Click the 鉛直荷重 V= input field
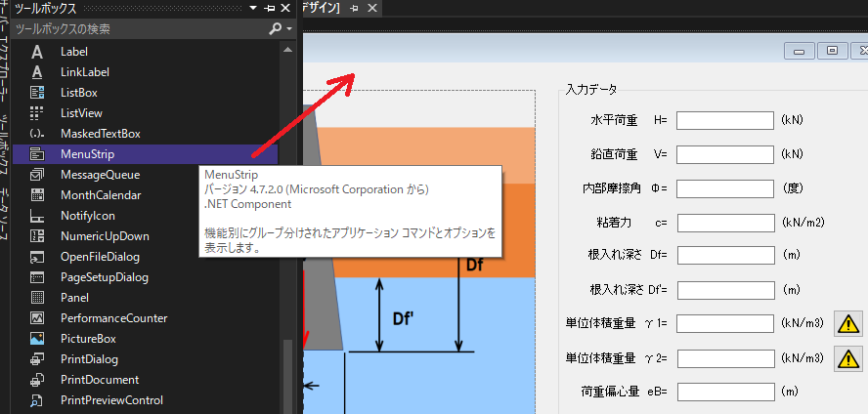The height and width of the screenshot is (414, 868). (725, 154)
